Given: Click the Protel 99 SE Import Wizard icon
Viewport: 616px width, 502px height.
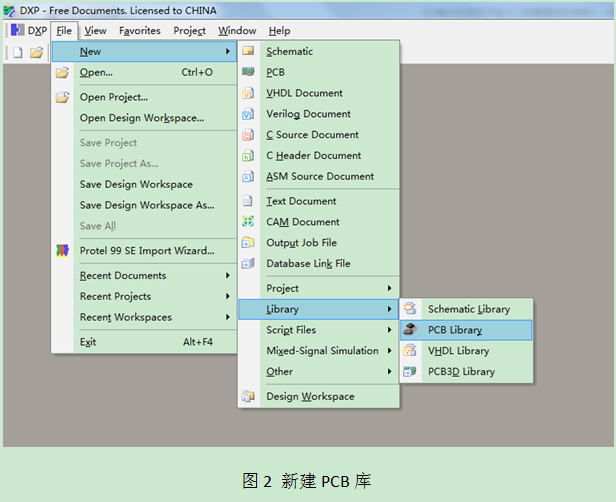Looking at the screenshot, I should click(x=62, y=250).
